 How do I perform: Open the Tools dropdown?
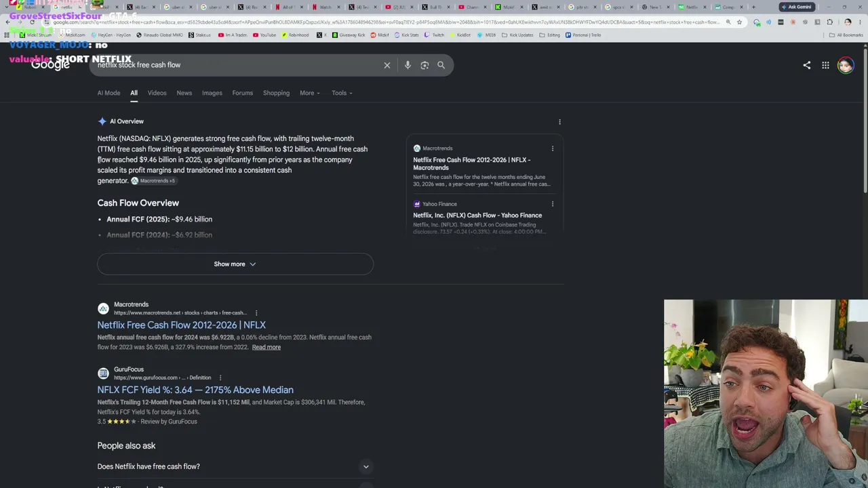coord(342,93)
